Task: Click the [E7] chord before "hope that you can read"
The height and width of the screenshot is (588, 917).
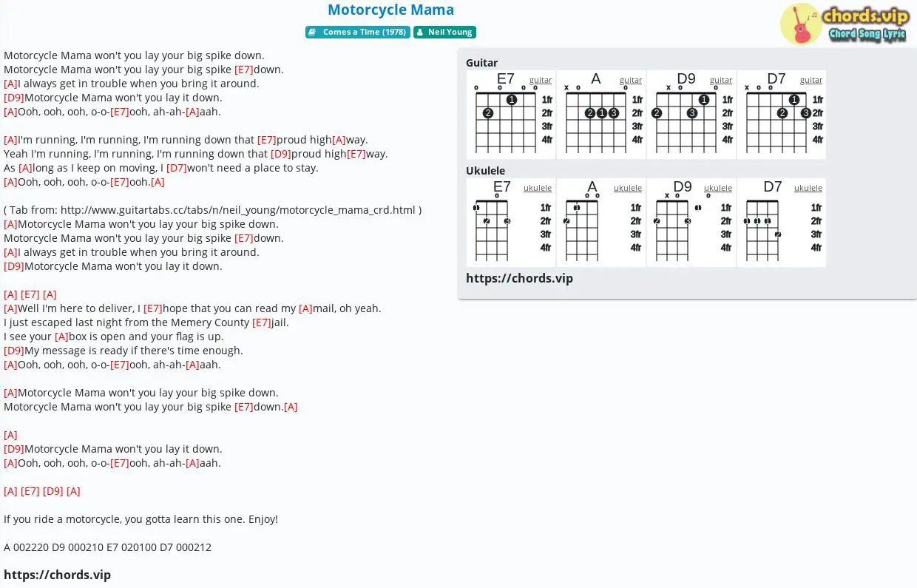Action: coord(153,308)
